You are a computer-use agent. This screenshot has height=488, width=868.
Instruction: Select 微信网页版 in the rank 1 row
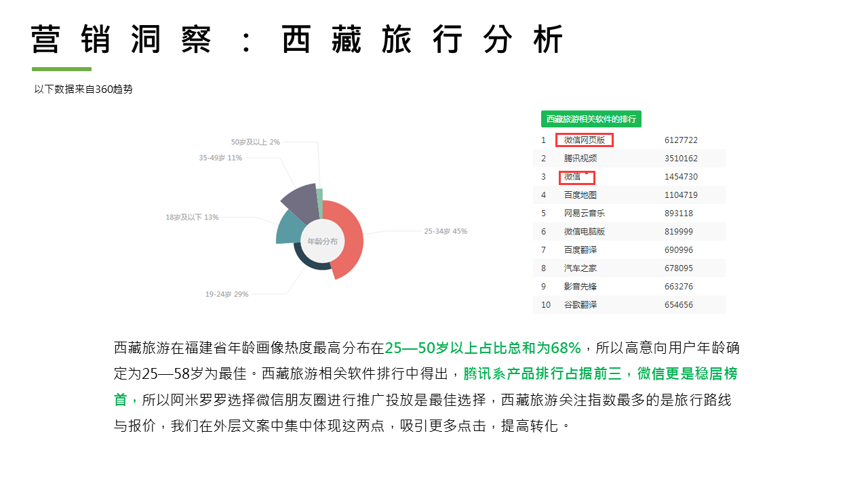coord(584,140)
